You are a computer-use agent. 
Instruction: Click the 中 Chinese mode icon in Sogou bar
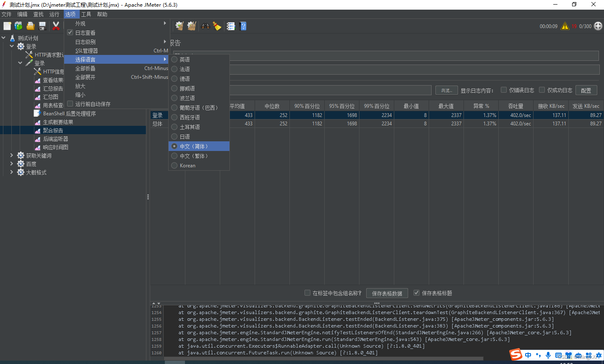coord(528,355)
